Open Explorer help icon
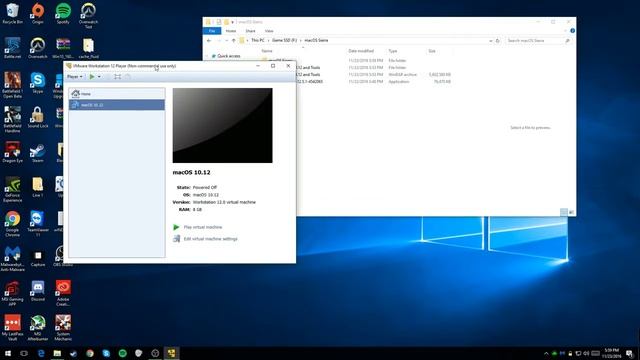The image size is (640, 360). tap(572, 31)
